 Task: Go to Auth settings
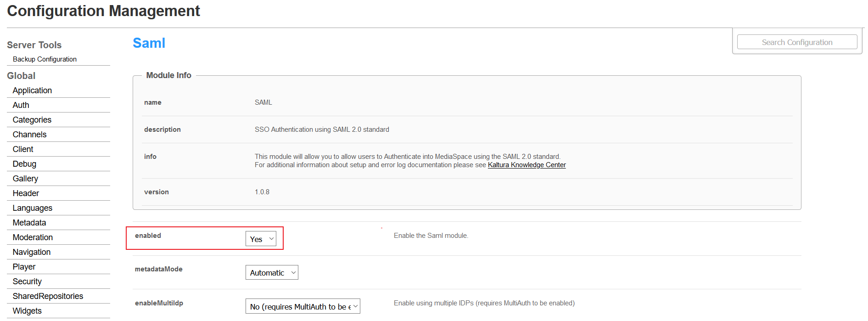[x=21, y=105]
